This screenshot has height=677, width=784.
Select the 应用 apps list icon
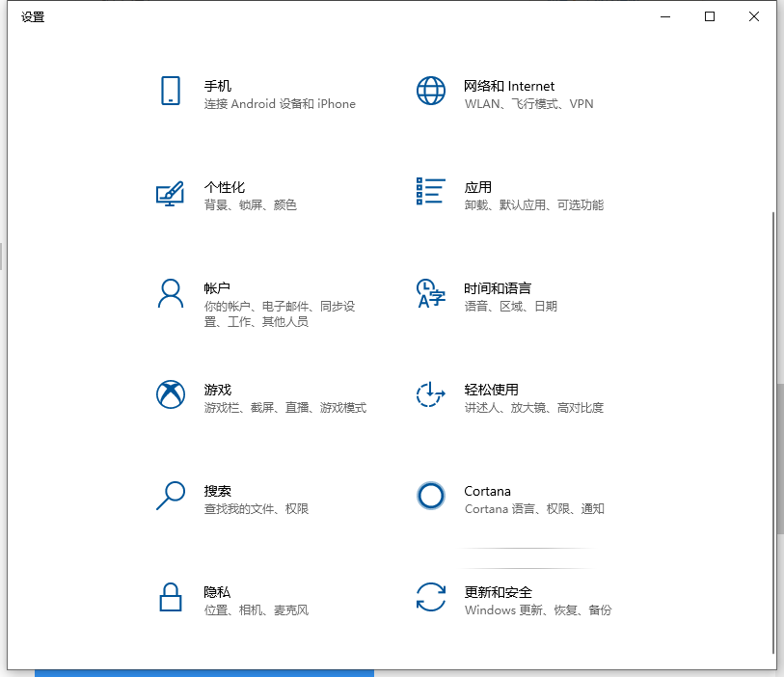coord(430,191)
